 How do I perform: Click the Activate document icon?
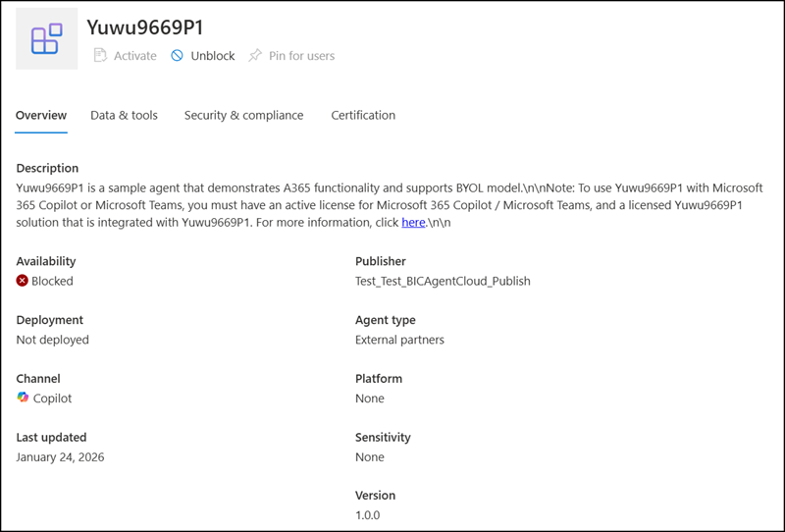click(100, 55)
